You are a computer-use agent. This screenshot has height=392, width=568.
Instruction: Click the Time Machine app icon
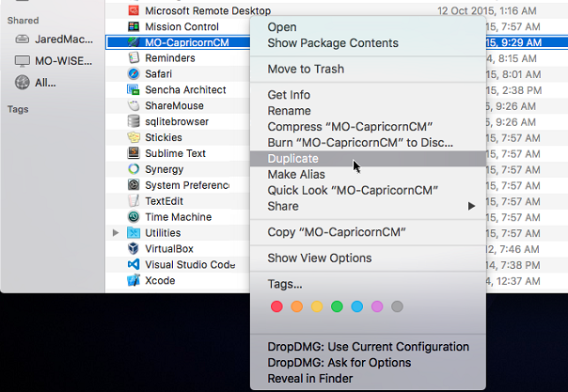tap(134, 217)
